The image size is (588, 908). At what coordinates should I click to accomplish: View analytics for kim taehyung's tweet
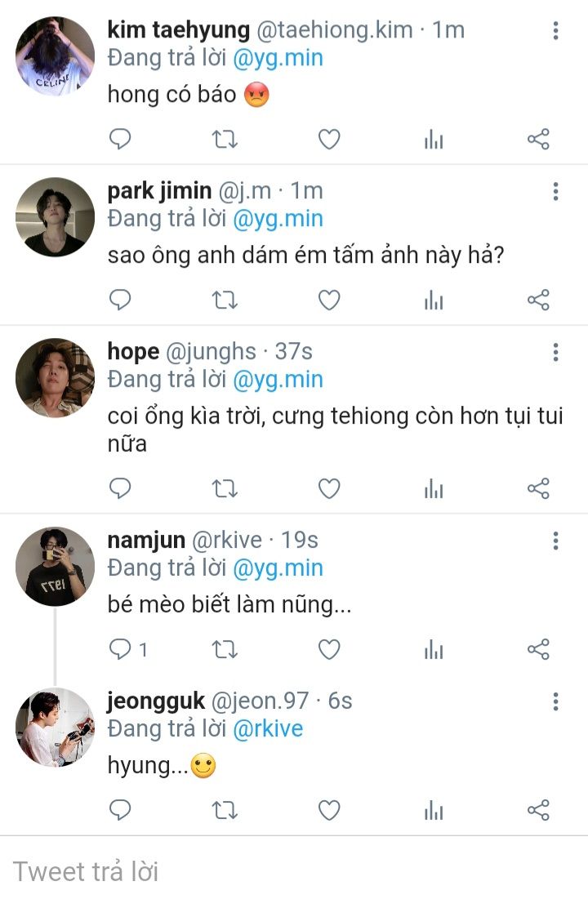434,140
